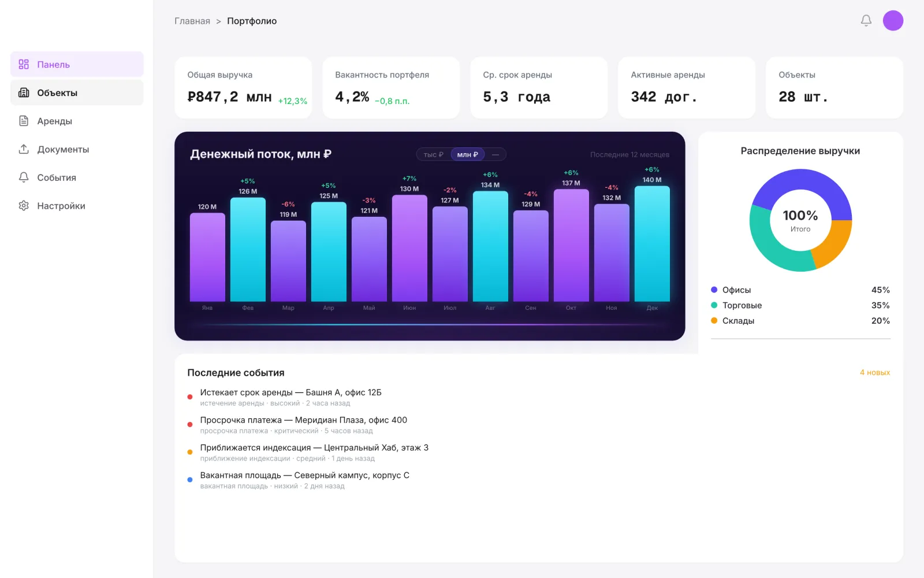Click the Складская orange legend dot
Image resolution: width=924 pixels, height=578 pixels.
pos(714,320)
